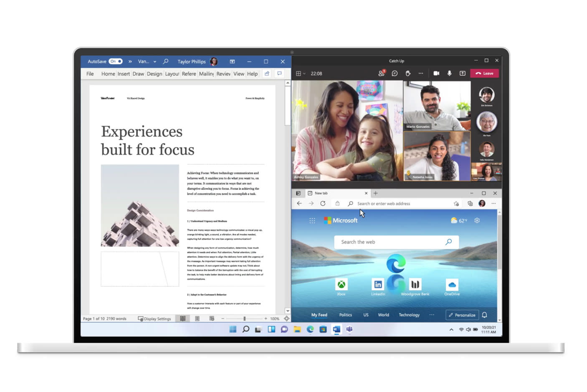587x392 pixels.
Task: Open Microsoft Store from the taskbar
Action: pyautogui.click(x=323, y=329)
